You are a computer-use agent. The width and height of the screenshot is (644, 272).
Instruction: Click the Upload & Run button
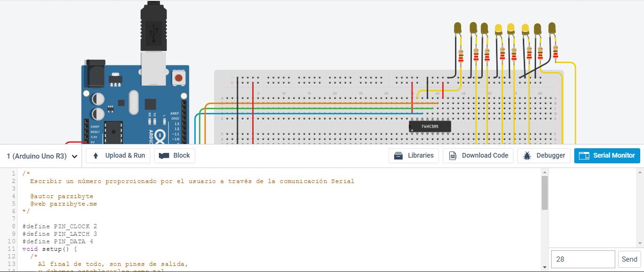(118, 156)
